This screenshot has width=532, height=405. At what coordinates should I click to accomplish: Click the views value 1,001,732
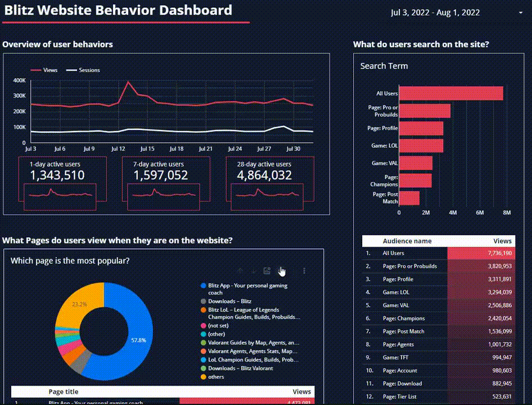[x=500, y=344]
